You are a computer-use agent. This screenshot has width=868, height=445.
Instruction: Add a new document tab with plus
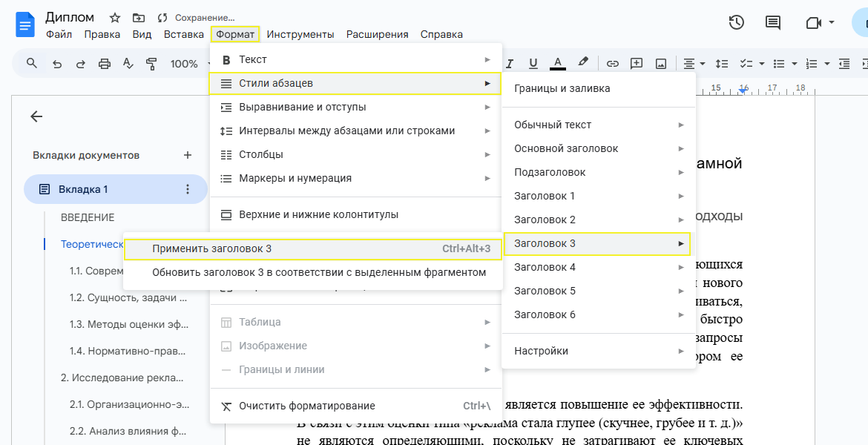(x=188, y=155)
